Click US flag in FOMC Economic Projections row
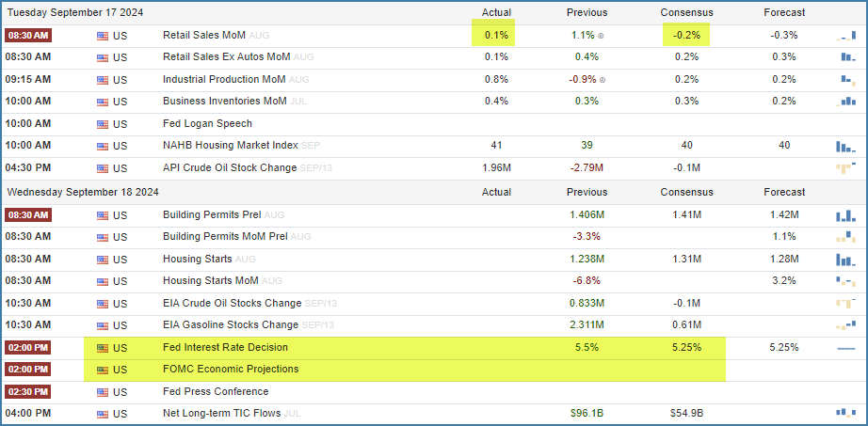Viewport: 868px width, 426px height. click(x=103, y=371)
